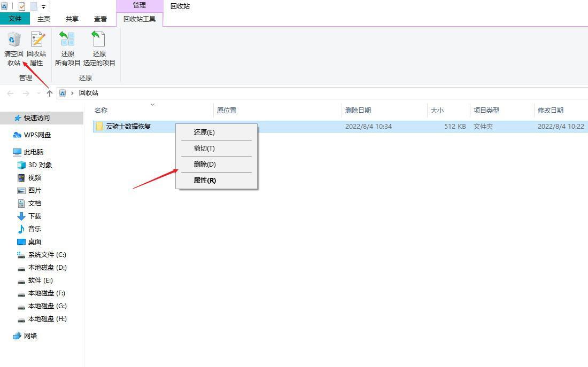
Task: Go up one level with up arrow
Action: click(50, 93)
